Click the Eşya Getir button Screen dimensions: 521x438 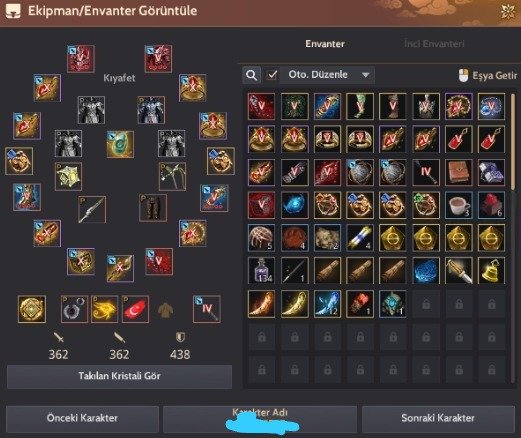488,76
